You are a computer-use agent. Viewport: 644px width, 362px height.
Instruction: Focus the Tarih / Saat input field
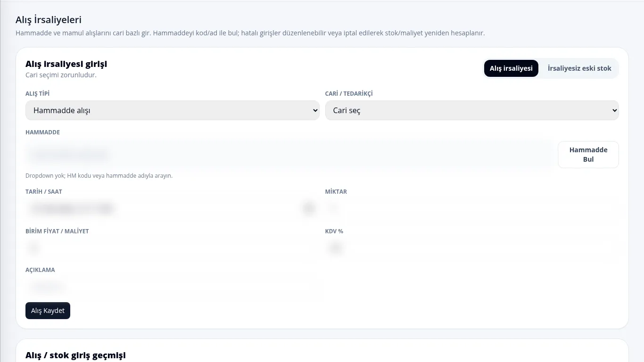(173, 208)
